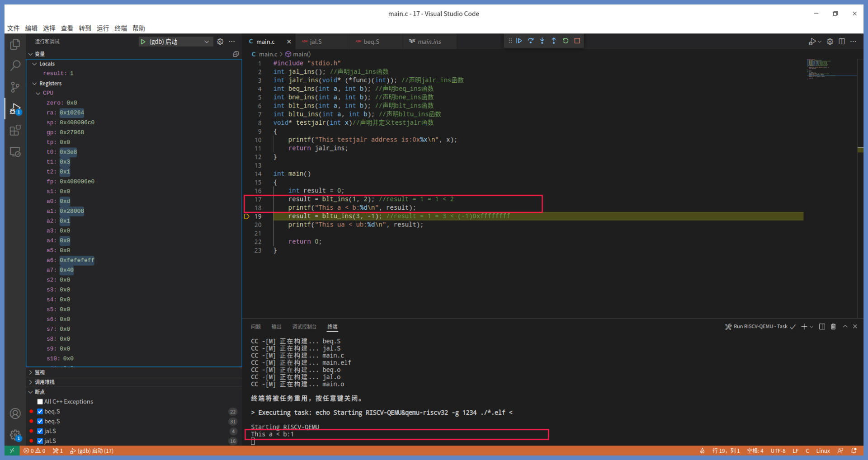Switch to the jal.S editor tab
868x460 pixels.
point(316,42)
